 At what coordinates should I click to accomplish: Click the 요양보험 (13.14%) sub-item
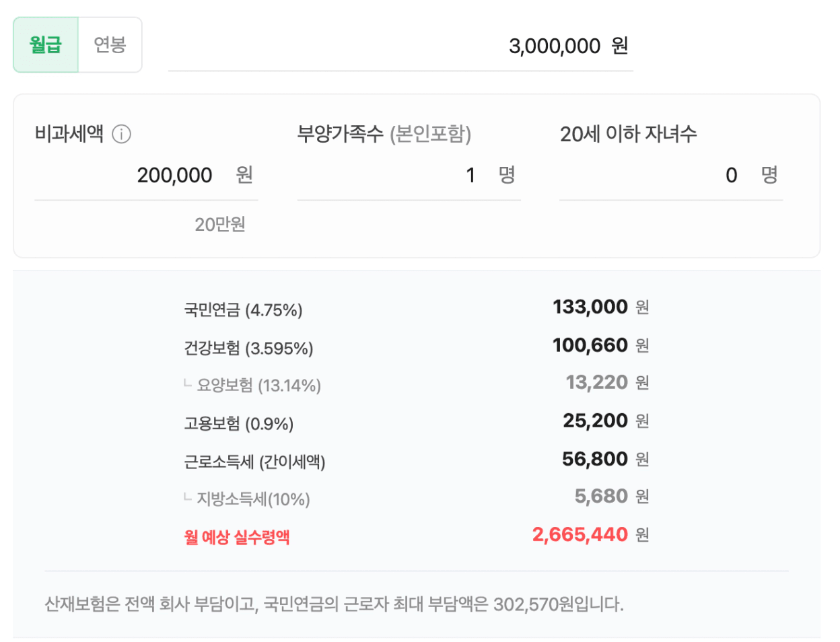(252, 385)
